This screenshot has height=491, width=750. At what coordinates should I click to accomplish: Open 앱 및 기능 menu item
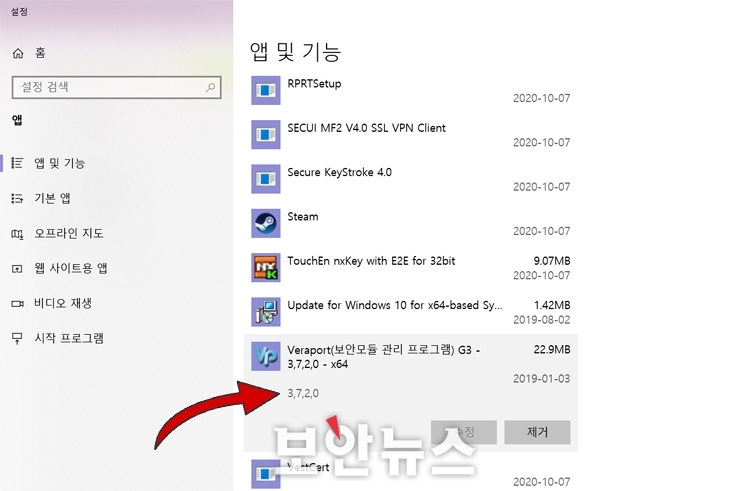59,163
